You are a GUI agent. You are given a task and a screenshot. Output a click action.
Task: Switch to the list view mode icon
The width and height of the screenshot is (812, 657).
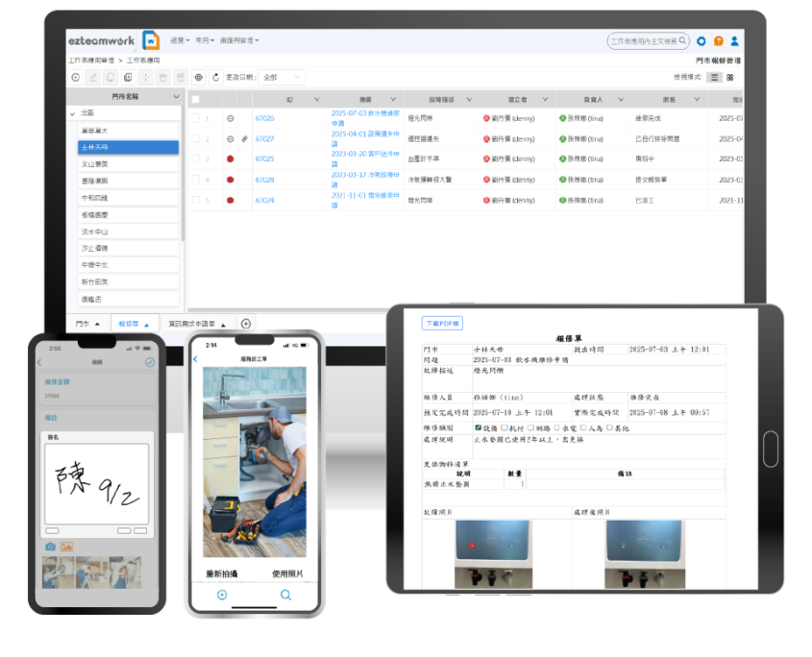pyautogui.click(x=715, y=77)
